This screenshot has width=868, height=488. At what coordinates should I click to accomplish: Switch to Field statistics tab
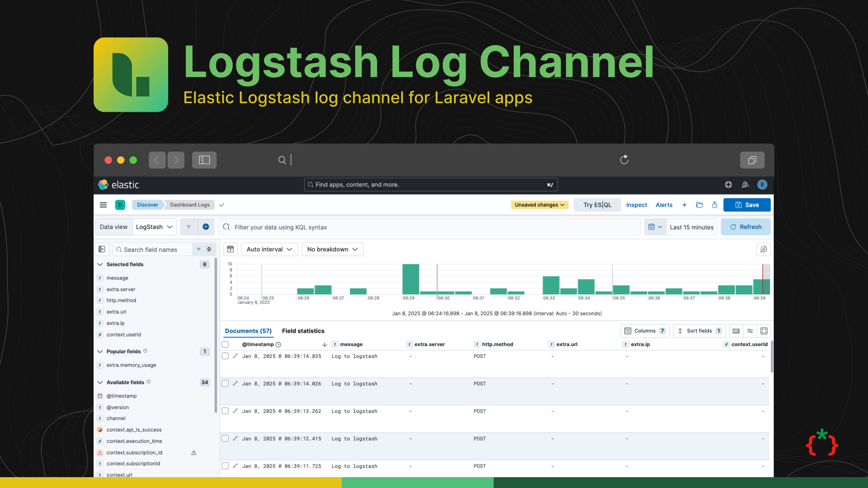[x=303, y=331]
